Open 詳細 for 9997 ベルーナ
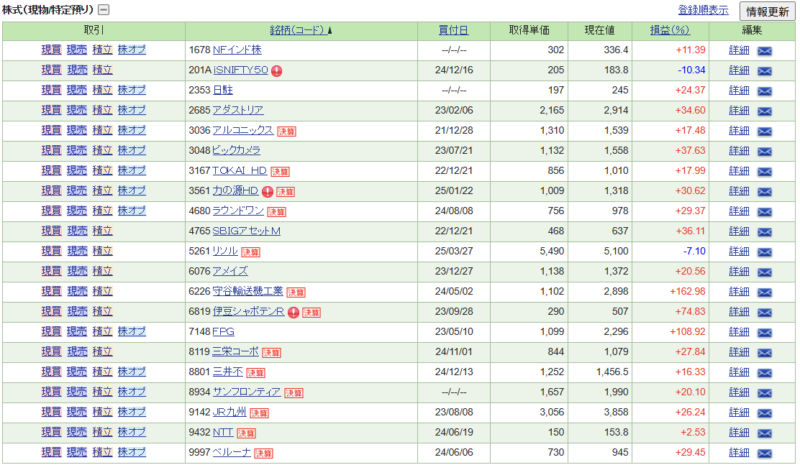The width and height of the screenshot is (800, 465). point(739,452)
